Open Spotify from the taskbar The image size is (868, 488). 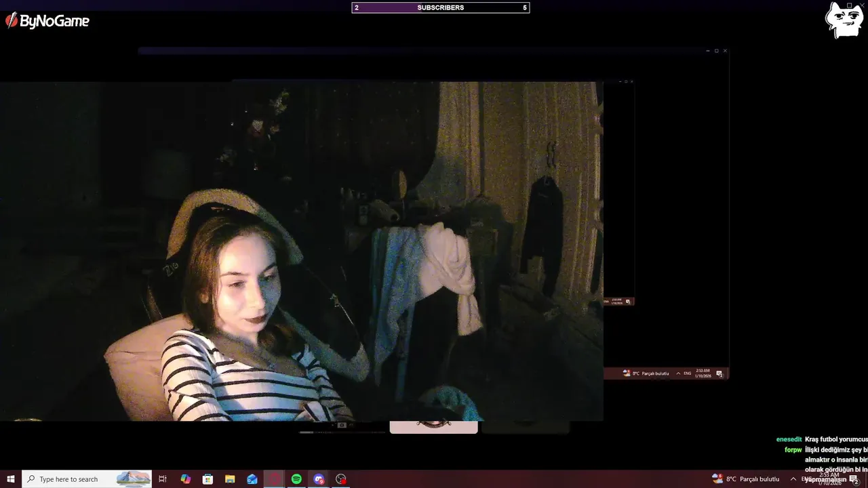pyautogui.click(x=296, y=479)
